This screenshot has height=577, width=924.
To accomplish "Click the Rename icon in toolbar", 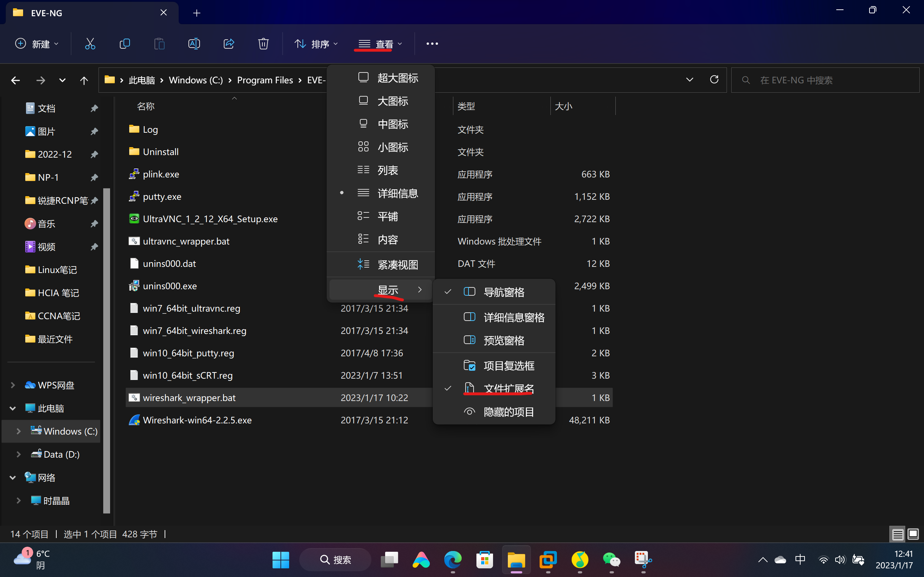I will pyautogui.click(x=194, y=44).
